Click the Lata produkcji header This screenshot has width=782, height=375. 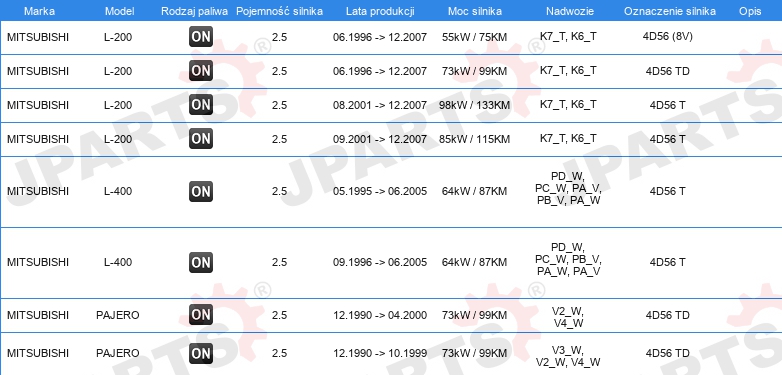click(380, 11)
